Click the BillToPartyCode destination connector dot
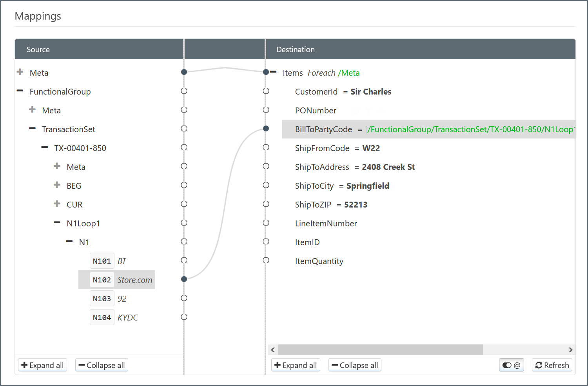 click(266, 128)
